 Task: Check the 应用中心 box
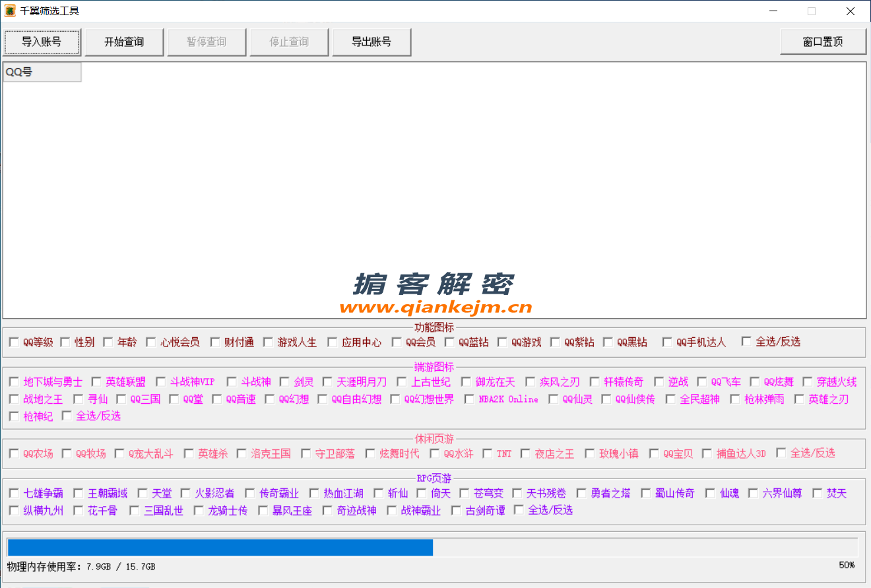point(333,342)
